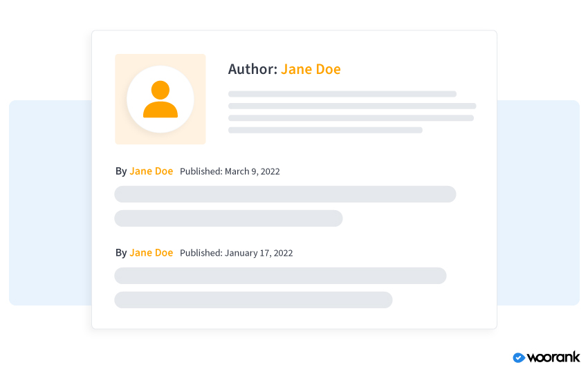This screenshot has height=376, width=588.
Task: Click the "Author:" heading label
Action: (252, 69)
